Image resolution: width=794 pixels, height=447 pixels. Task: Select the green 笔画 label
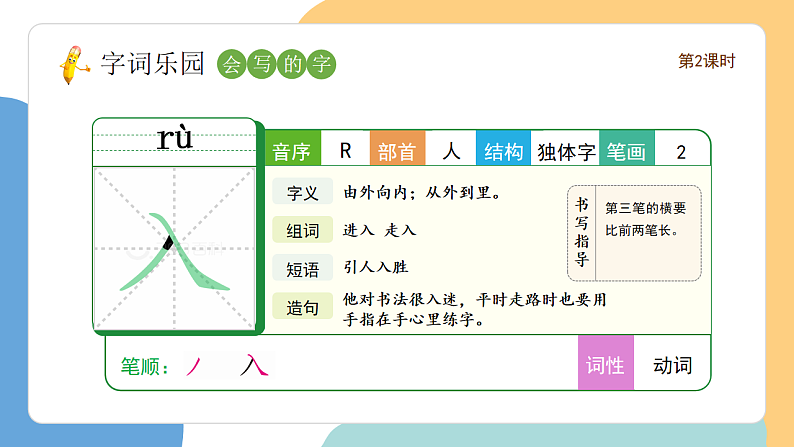[627, 152]
